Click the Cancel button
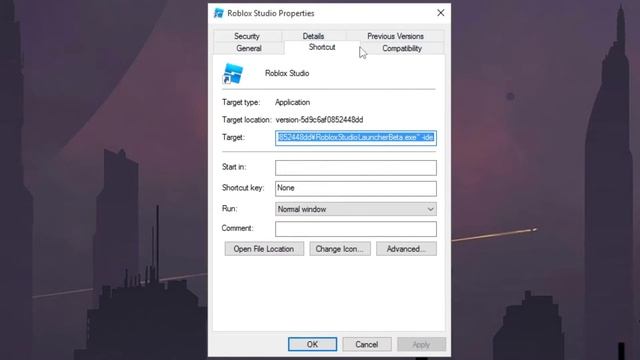640x360 pixels. click(x=367, y=344)
